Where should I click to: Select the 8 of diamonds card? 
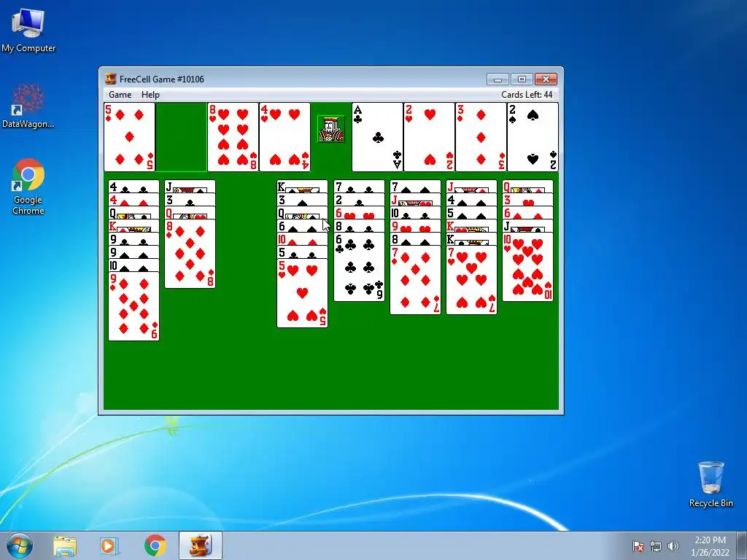coord(190,254)
